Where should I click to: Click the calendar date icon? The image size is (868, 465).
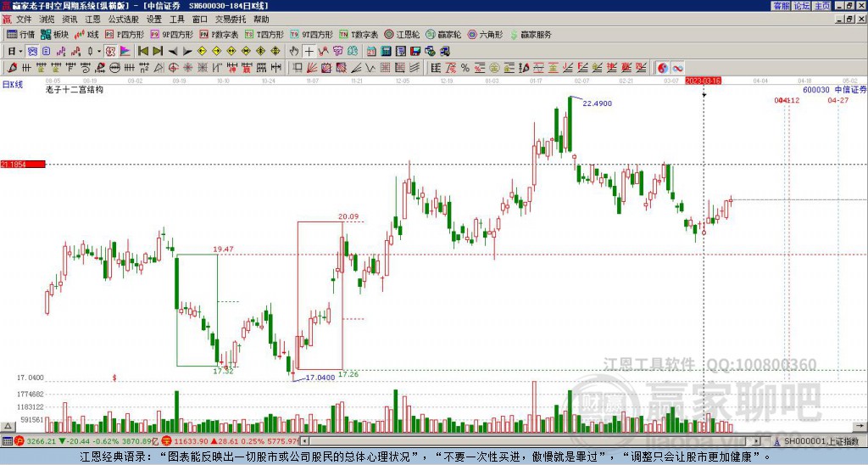pos(371,52)
